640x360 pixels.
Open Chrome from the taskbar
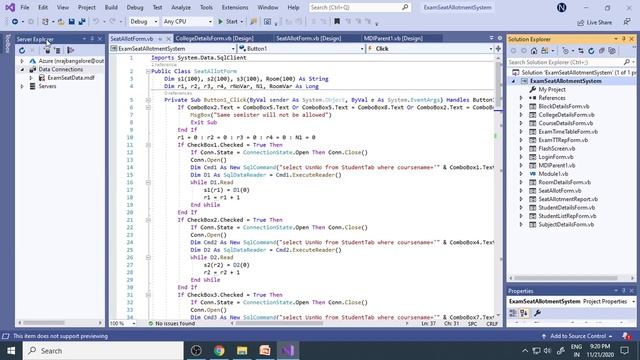(219, 351)
